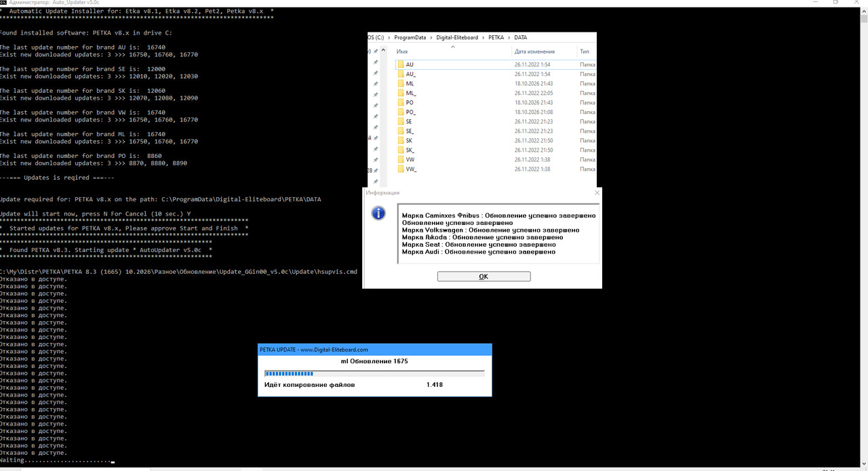Click the 'ml Обновление 1675' label

(x=374, y=361)
